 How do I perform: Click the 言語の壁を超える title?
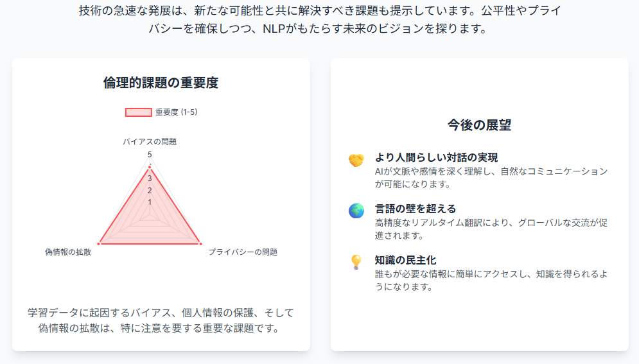415,209
